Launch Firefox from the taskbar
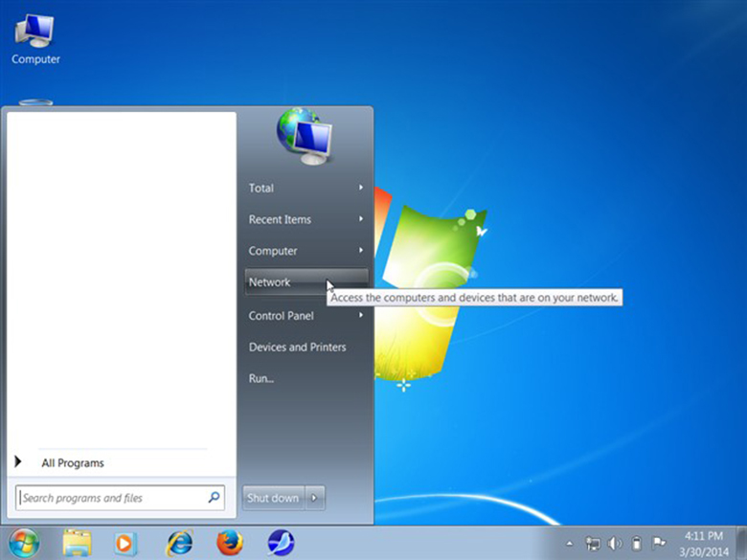 click(230, 542)
